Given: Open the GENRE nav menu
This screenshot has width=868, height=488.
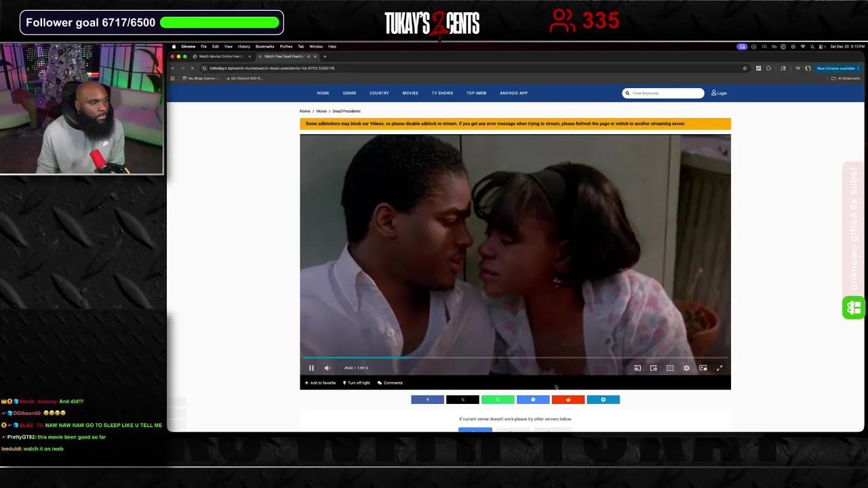Looking at the screenshot, I should 349,93.
